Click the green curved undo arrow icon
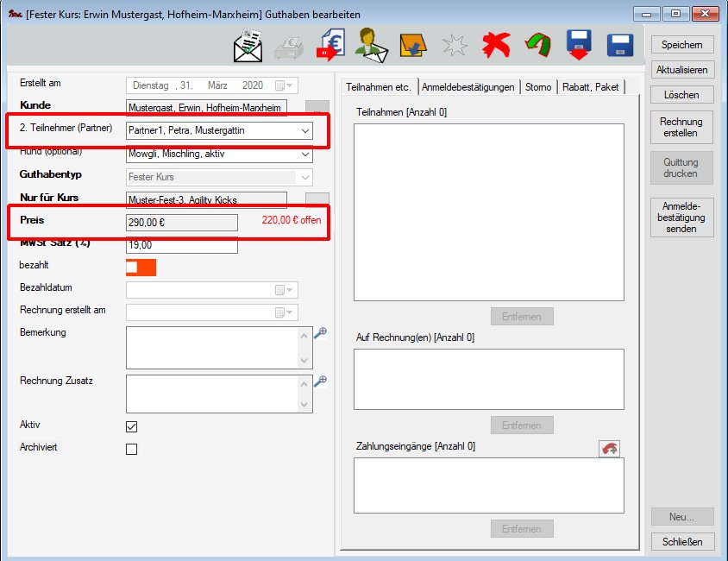This screenshot has width=728, height=561. click(537, 47)
